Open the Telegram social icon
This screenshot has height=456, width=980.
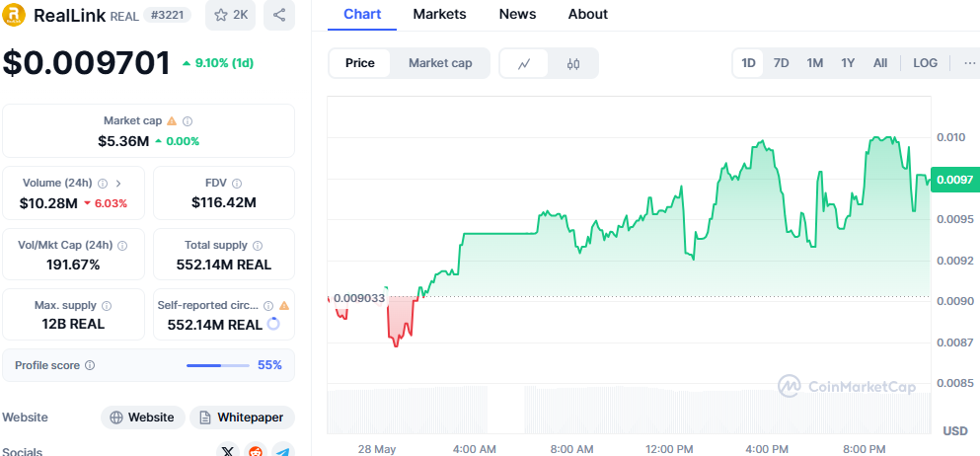(x=283, y=451)
